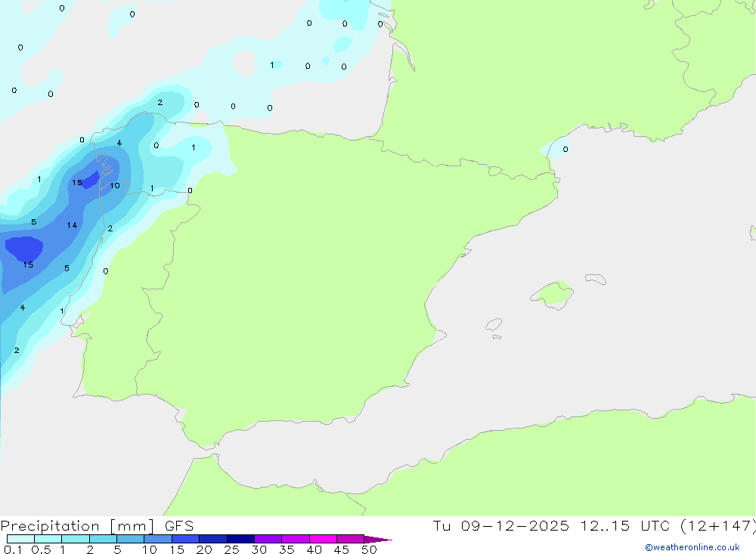The image size is (756, 554).
Task: Click the legend scale label "20"
Action: [204, 549]
